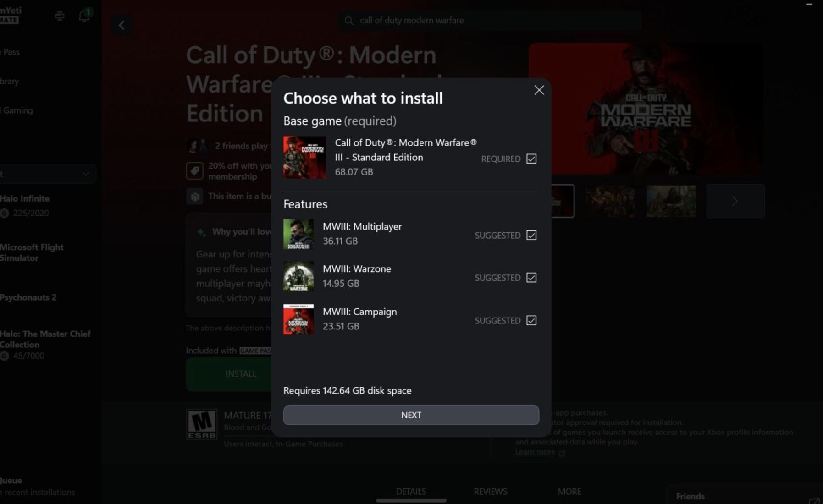Open the More tab
The width and height of the screenshot is (823, 504).
tap(569, 491)
